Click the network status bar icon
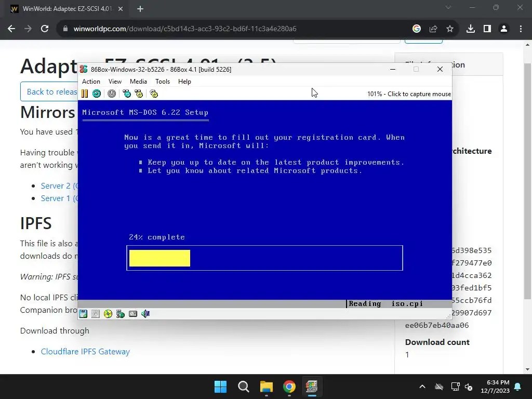Screen dimensions: 532x399 coord(121,314)
